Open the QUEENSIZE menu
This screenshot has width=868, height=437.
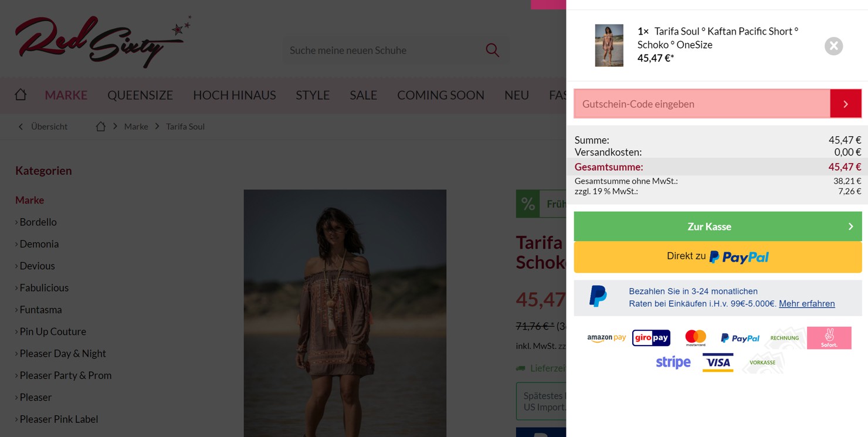pyautogui.click(x=140, y=95)
